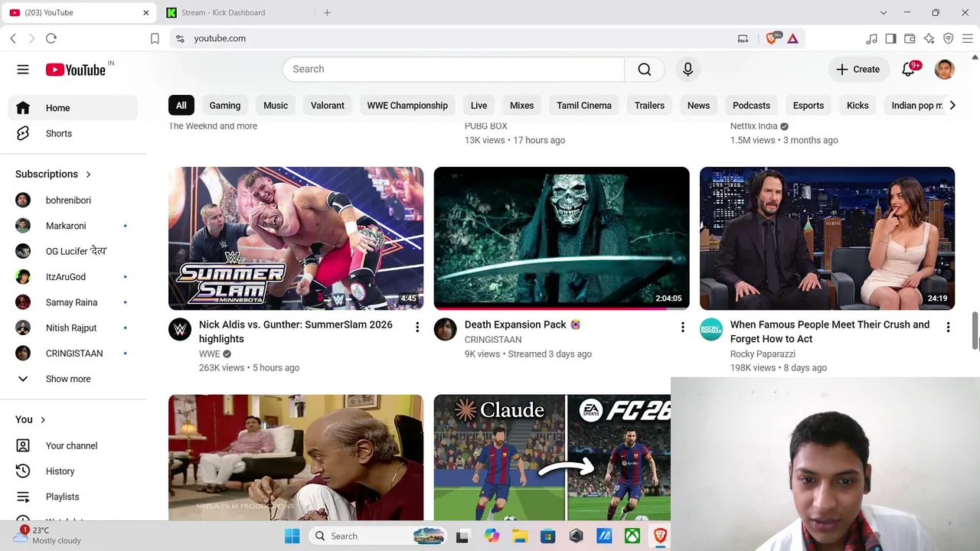Reload the YouTube page
Image resolution: width=980 pixels, height=551 pixels.
click(x=51, y=38)
